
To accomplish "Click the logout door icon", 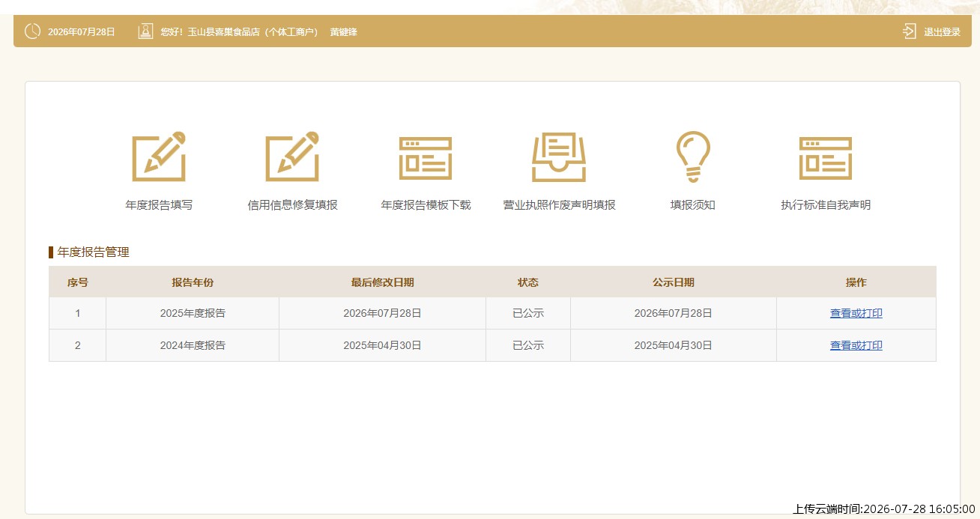I will (910, 31).
